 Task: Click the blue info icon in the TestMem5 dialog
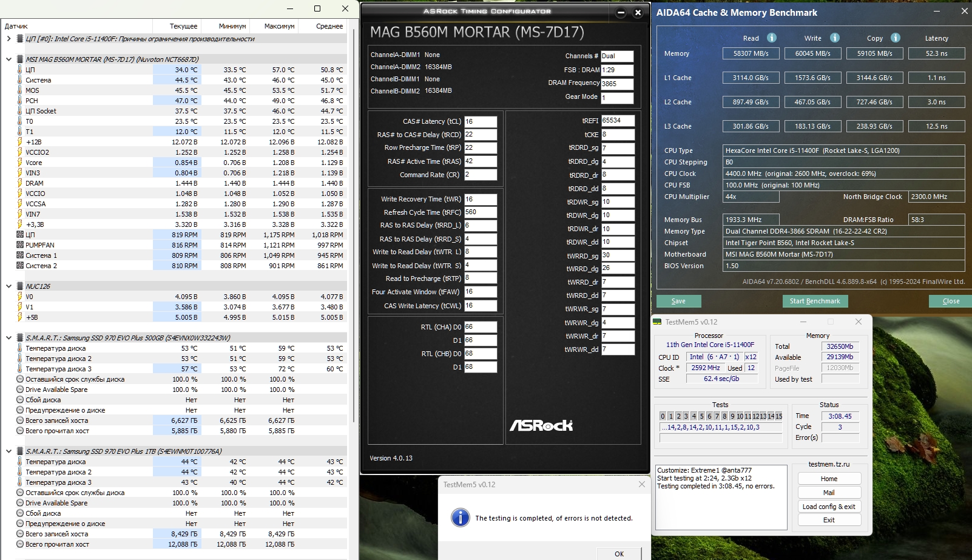(461, 518)
